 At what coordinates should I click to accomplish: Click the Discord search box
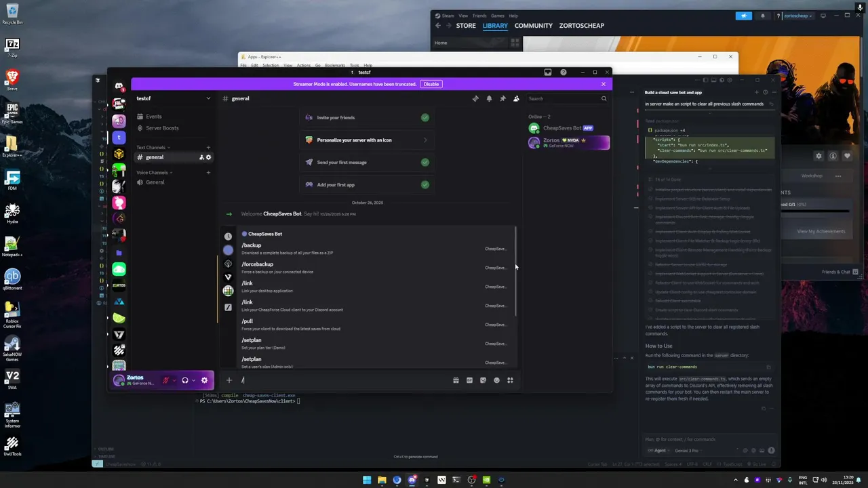567,98
